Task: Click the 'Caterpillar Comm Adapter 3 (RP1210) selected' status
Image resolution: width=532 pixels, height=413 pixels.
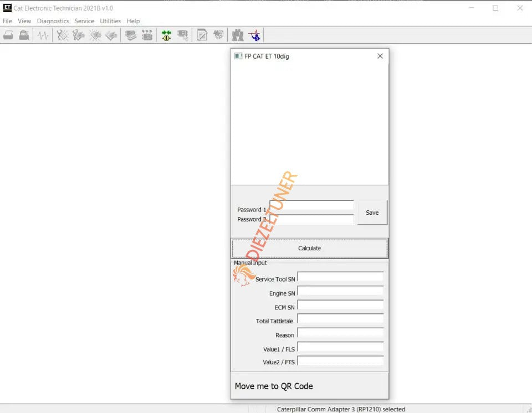Action: click(341, 409)
